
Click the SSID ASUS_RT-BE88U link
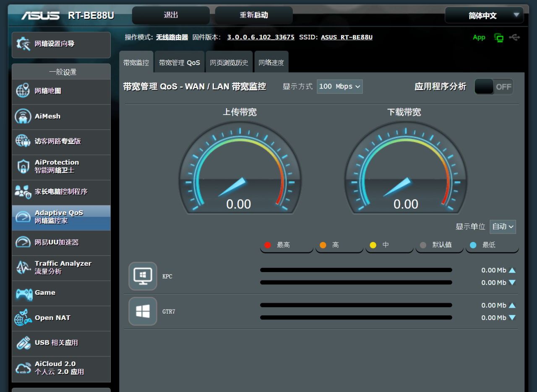347,37
